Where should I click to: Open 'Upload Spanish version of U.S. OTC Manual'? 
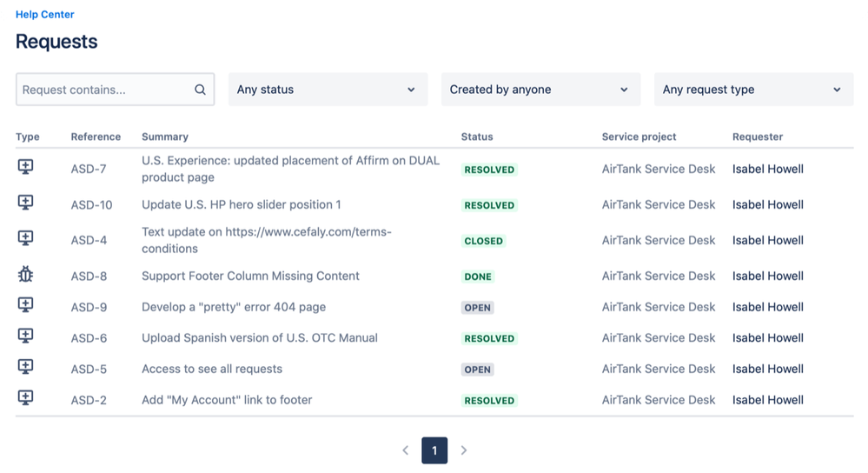point(260,338)
